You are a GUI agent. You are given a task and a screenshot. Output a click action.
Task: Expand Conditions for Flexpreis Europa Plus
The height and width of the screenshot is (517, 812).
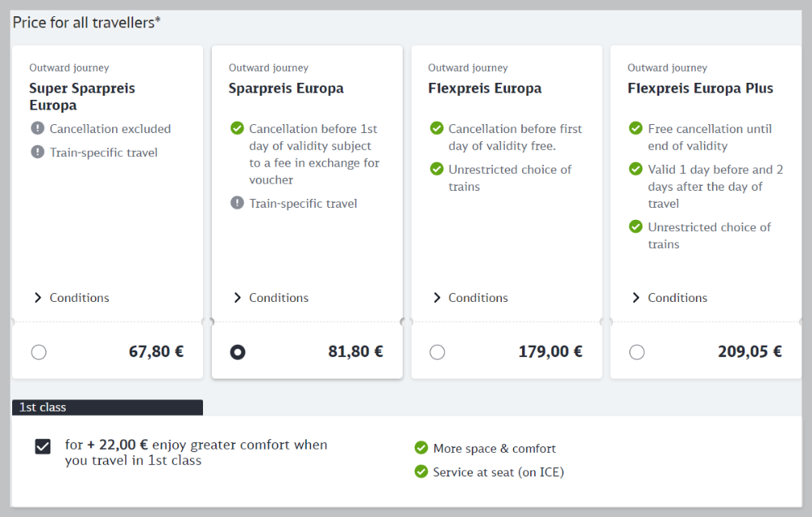[x=669, y=298]
